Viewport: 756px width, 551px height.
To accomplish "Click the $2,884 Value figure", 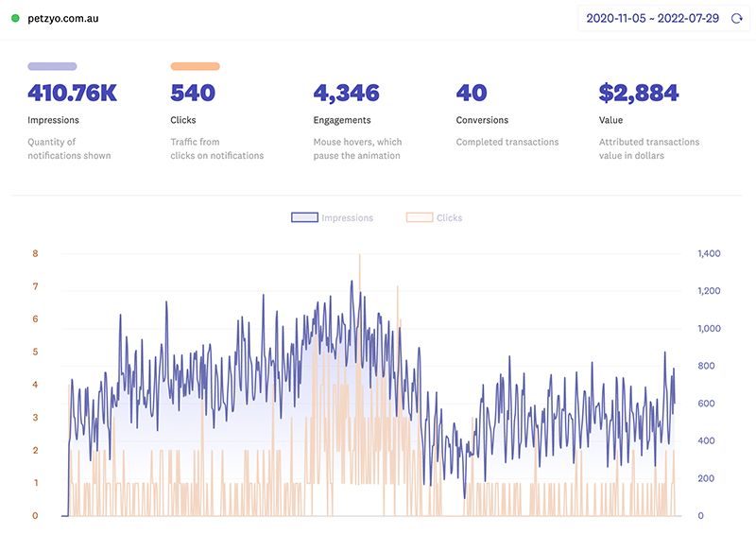I will pyautogui.click(x=639, y=94).
